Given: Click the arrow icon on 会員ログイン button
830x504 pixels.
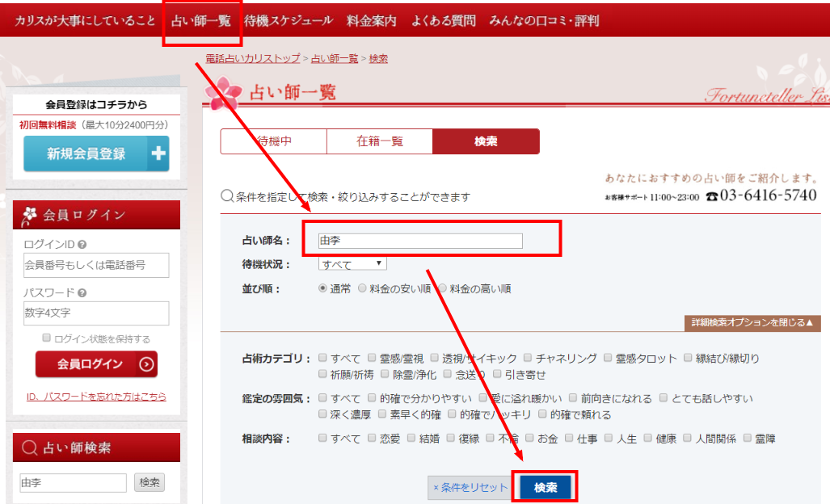Looking at the screenshot, I should tap(146, 364).
